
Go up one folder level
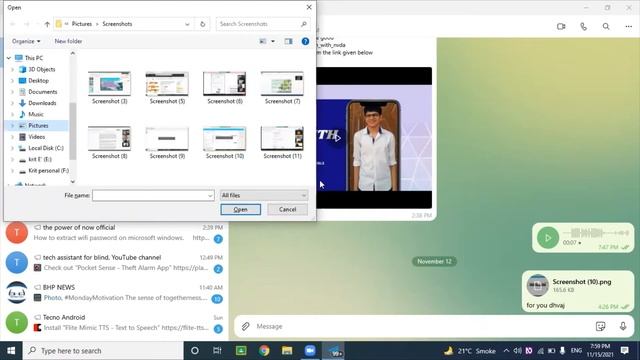click(x=47, y=24)
